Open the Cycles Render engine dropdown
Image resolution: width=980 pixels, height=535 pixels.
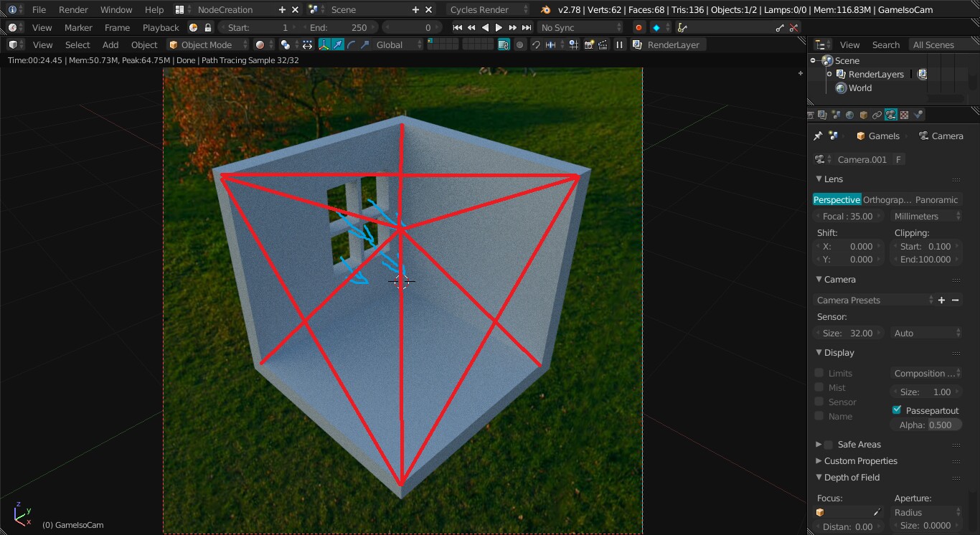click(488, 9)
